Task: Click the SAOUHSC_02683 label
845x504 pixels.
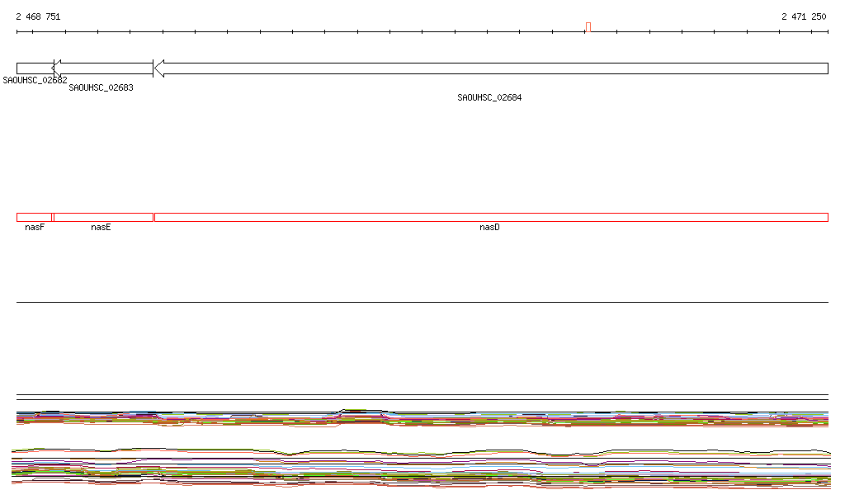Action: (x=101, y=87)
